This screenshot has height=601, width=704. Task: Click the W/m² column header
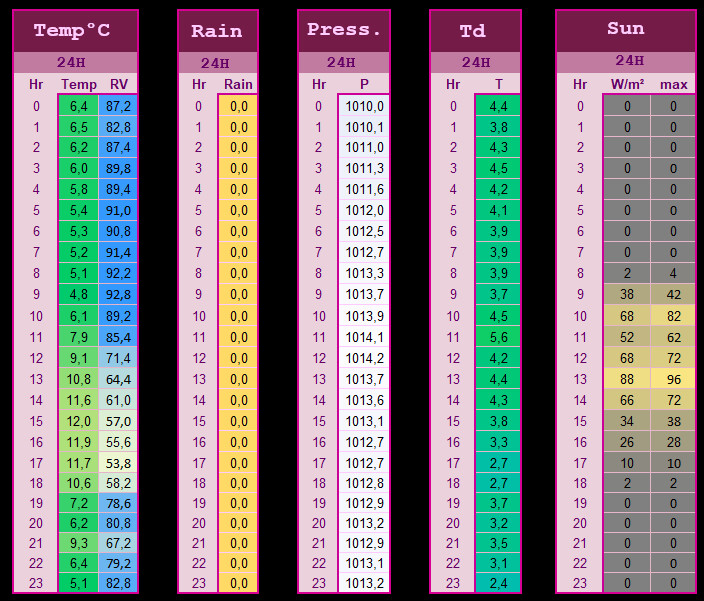point(628,84)
